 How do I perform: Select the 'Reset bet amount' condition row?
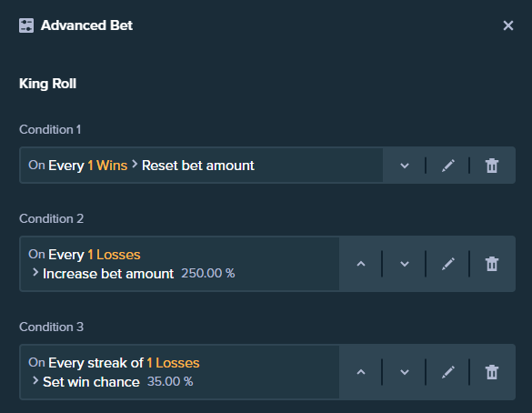pos(201,166)
